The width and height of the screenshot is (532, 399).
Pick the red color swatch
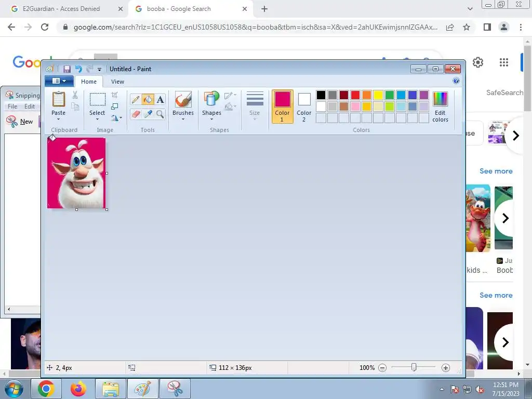355,95
